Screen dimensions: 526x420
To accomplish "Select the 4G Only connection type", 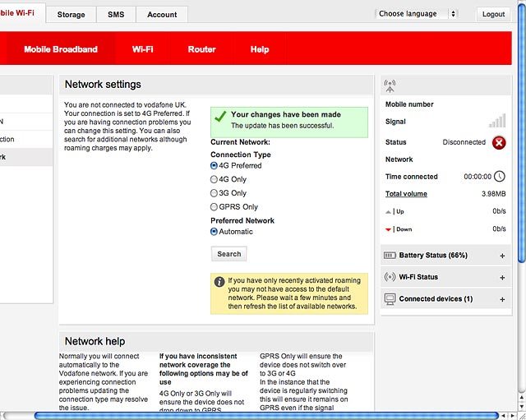I will 214,179.
